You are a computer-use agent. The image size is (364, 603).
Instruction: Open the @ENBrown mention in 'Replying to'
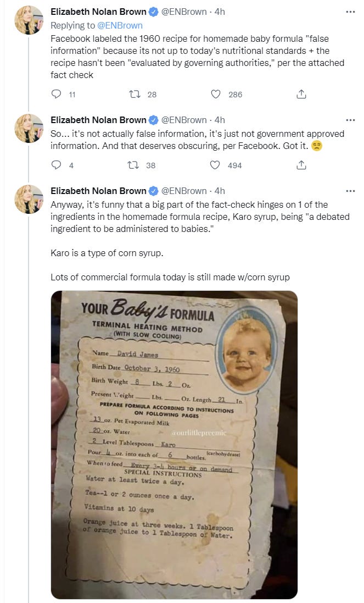pyautogui.click(x=120, y=25)
